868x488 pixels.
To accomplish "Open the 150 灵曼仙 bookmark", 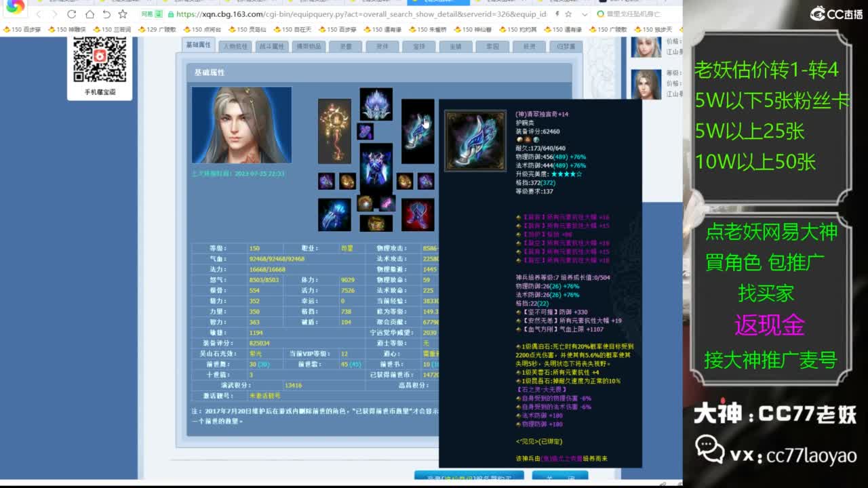I will [247, 29].
